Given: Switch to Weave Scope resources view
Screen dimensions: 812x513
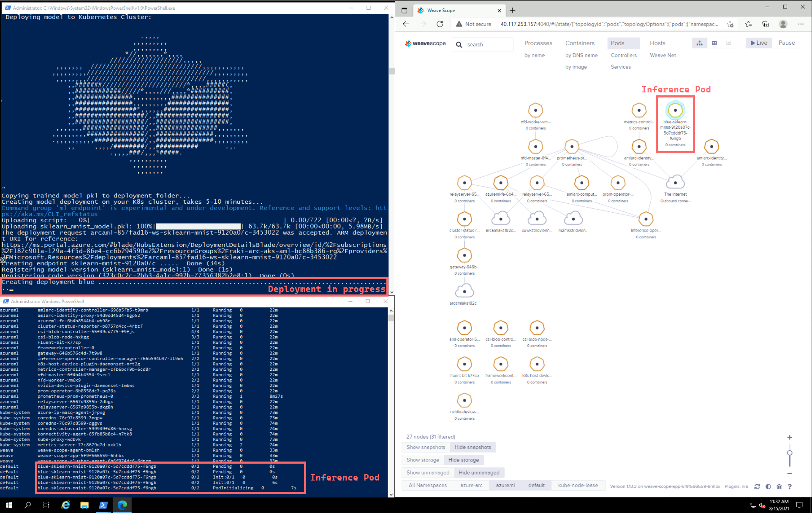Looking at the screenshot, I should coord(729,43).
